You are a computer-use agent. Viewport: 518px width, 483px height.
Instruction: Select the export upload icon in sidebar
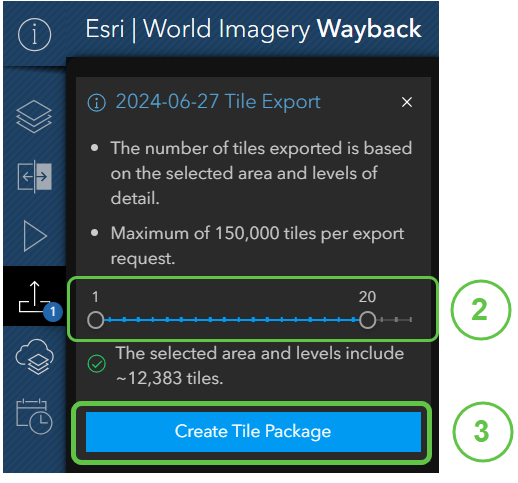(33, 297)
